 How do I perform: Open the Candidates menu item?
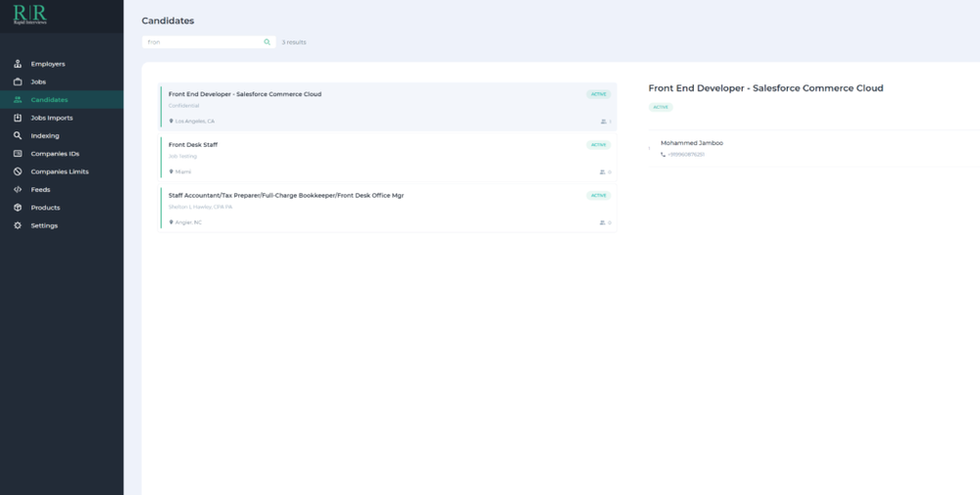[49, 100]
